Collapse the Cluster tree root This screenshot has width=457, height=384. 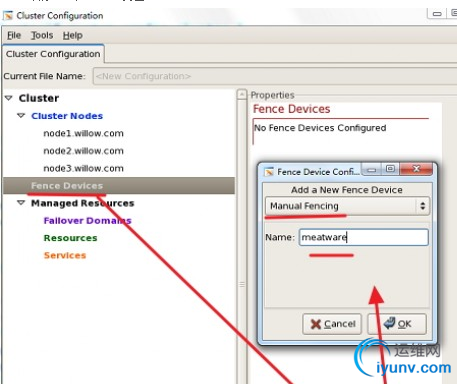[x=9, y=98]
